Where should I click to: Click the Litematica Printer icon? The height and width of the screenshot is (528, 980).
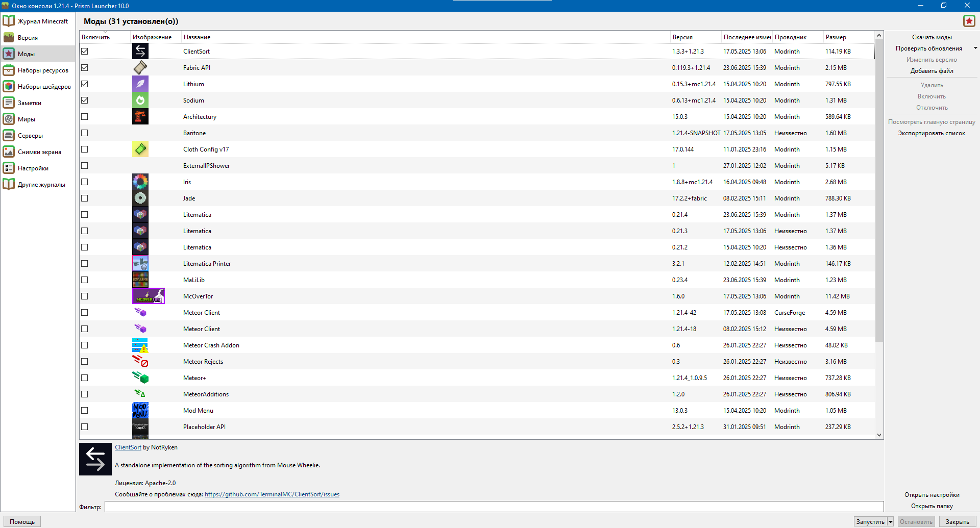140,263
